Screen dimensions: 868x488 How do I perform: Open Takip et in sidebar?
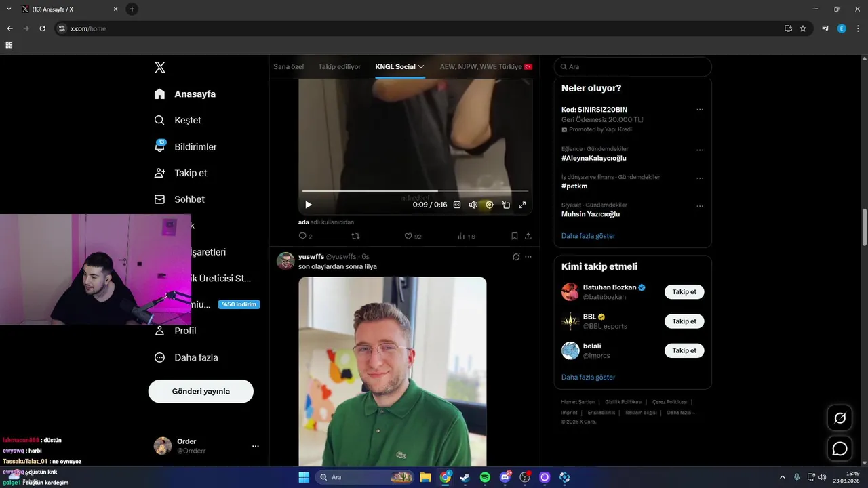181,173
